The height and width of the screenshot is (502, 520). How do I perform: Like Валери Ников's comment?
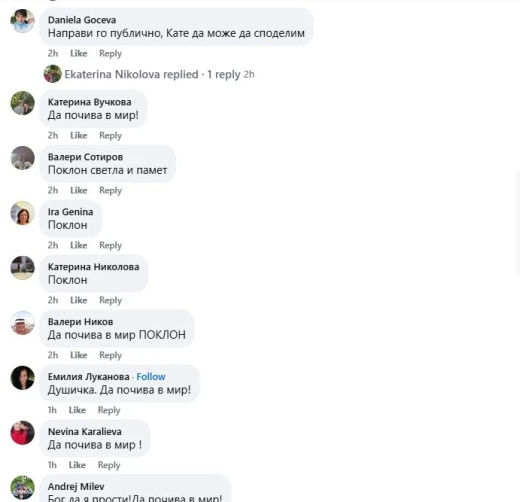tap(79, 355)
